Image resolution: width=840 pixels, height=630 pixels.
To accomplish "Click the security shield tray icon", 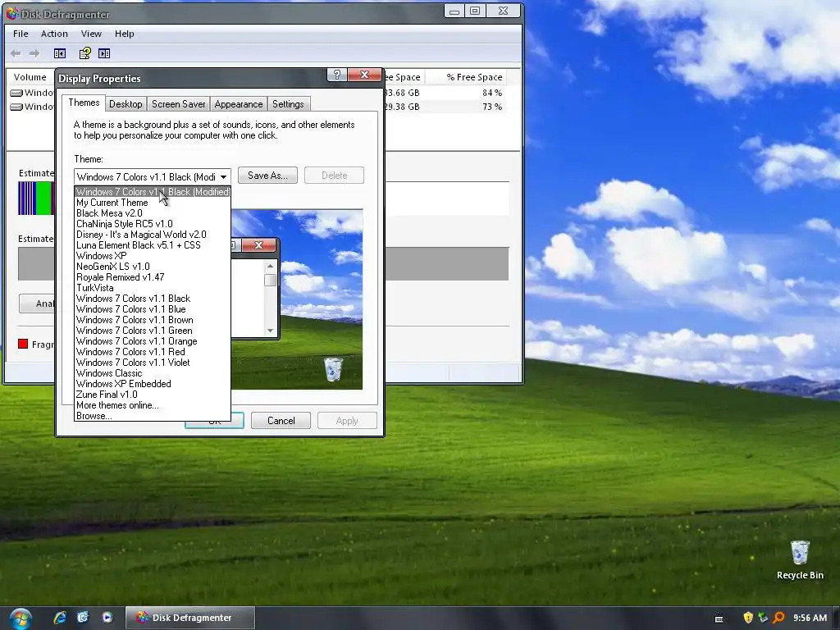I will point(748,618).
